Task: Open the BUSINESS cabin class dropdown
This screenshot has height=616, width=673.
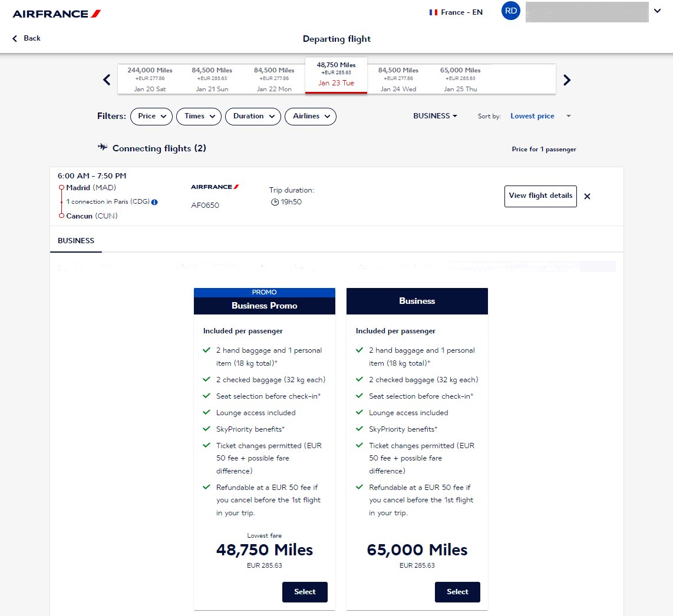Action: (x=436, y=116)
